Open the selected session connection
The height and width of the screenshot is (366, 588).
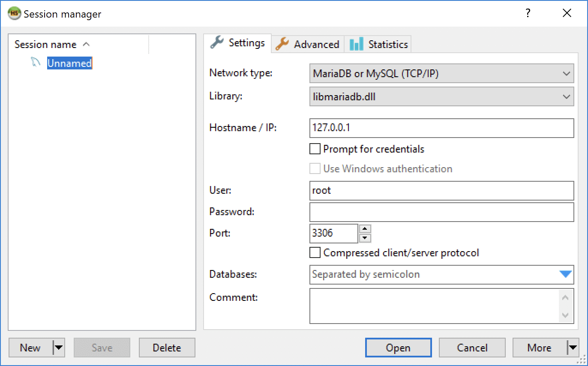[x=398, y=348]
